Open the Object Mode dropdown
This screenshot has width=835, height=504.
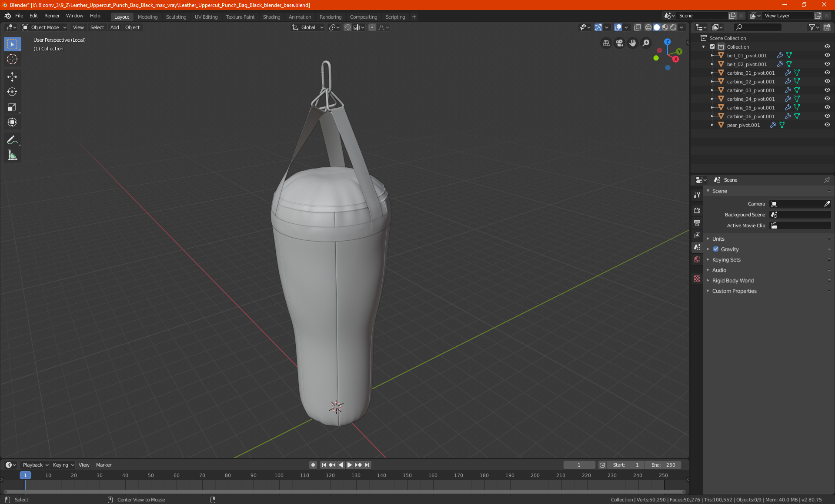coord(44,27)
